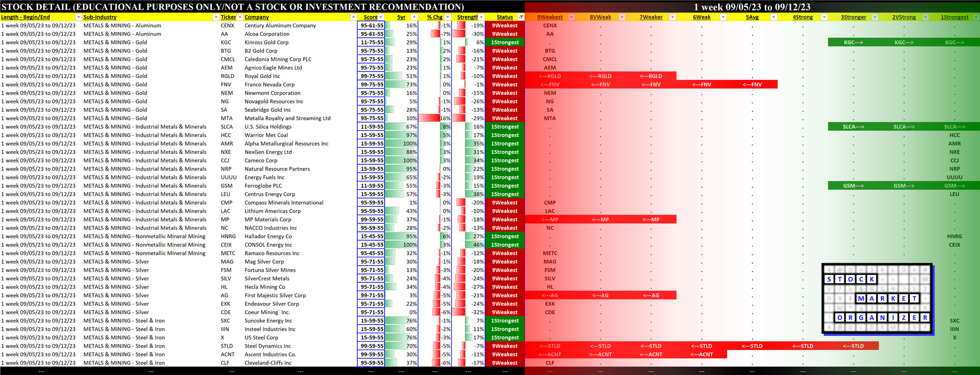The height and width of the screenshot is (375, 980).
Task: Select the Cameco Corp cell
Action: [300, 160]
